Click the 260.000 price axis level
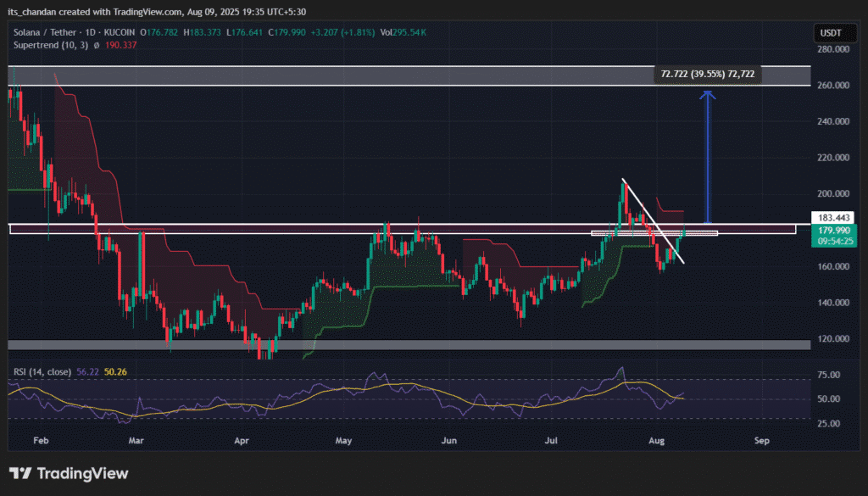The height and width of the screenshot is (496, 868). click(x=827, y=86)
